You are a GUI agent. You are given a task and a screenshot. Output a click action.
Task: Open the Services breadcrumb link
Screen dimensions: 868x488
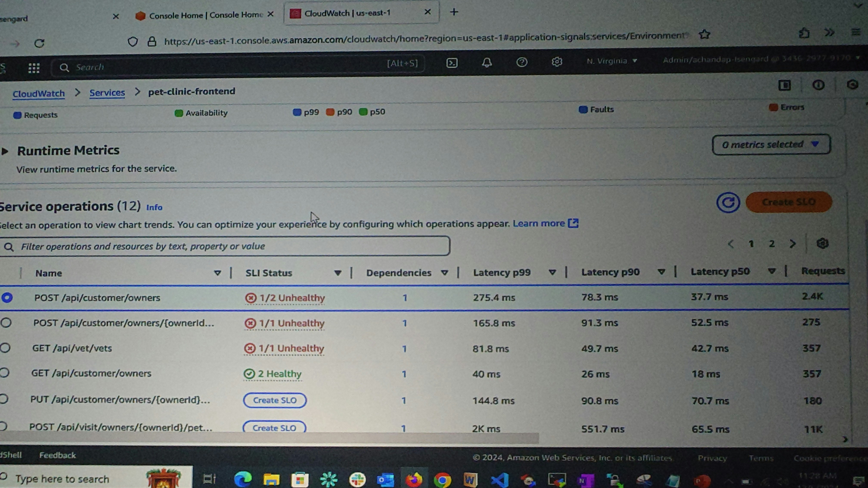[107, 93]
